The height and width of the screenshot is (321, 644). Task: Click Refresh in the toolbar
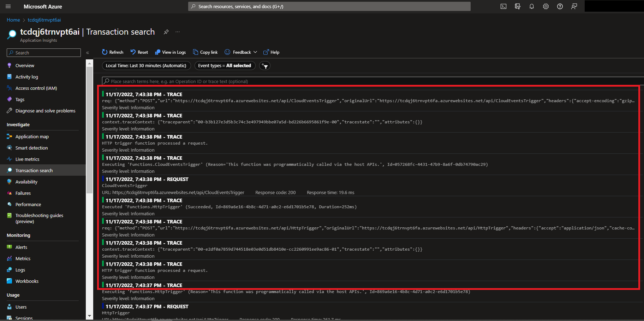113,52
